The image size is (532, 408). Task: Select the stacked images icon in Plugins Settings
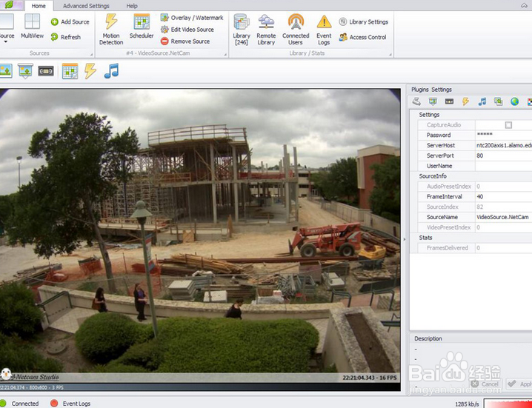(498, 101)
